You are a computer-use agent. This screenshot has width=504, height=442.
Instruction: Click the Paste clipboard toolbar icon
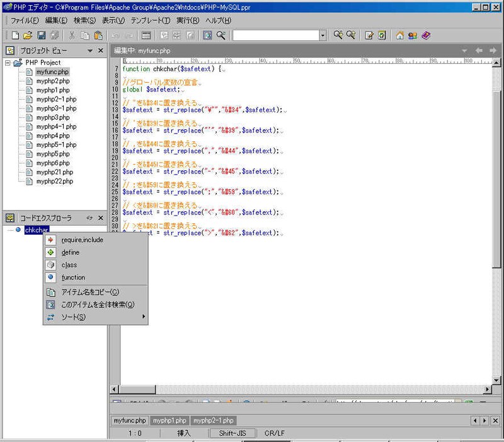pyautogui.click(x=98, y=35)
